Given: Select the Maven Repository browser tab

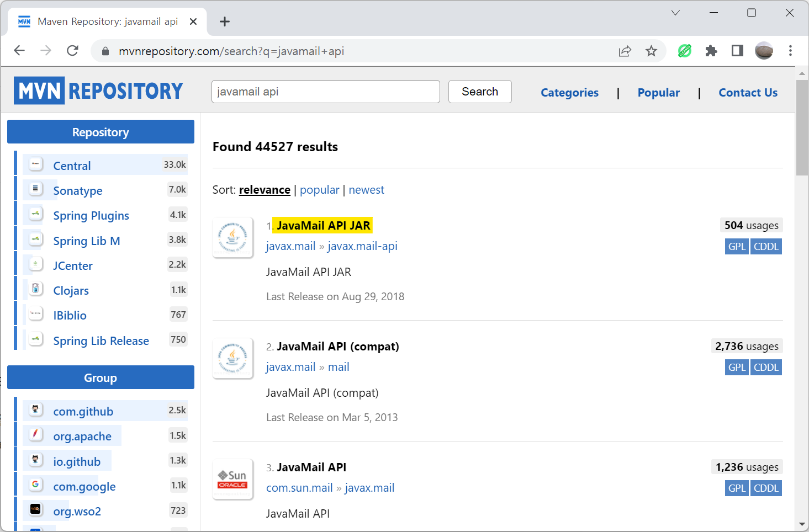Looking at the screenshot, I should pos(107,22).
